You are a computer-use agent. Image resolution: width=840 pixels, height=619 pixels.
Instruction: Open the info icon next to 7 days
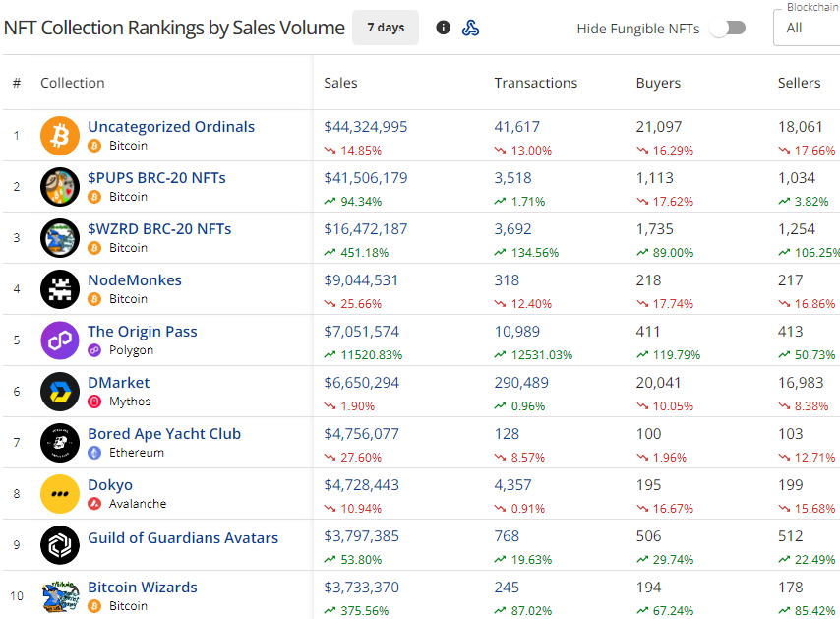pyautogui.click(x=443, y=28)
